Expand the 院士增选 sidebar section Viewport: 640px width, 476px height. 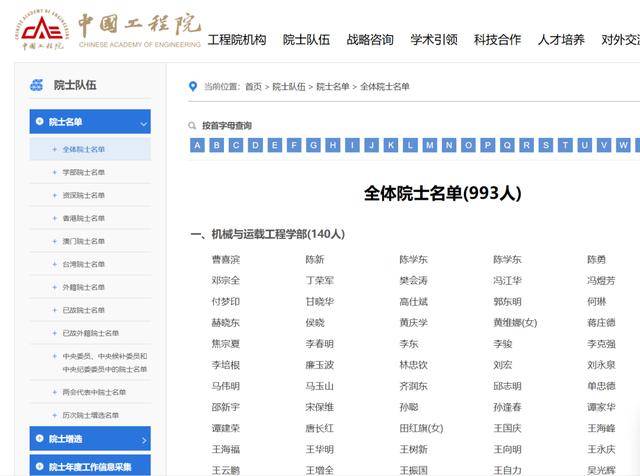pyautogui.click(x=144, y=439)
